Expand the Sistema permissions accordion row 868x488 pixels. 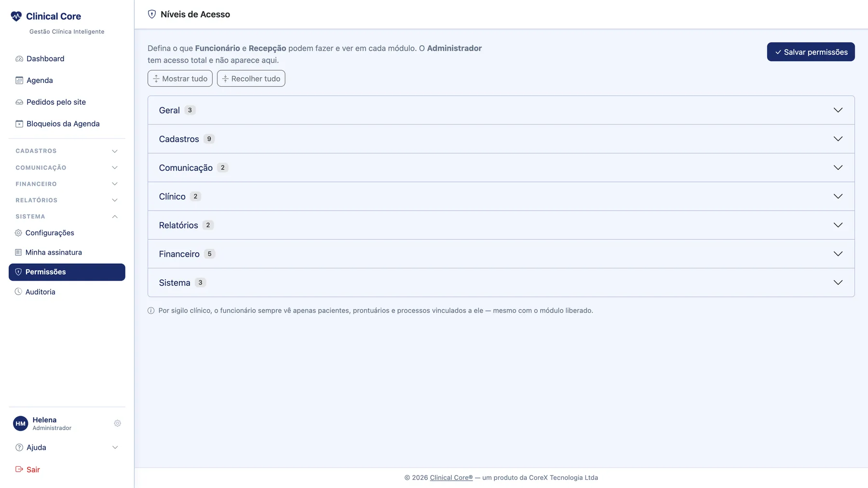click(501, 283)
